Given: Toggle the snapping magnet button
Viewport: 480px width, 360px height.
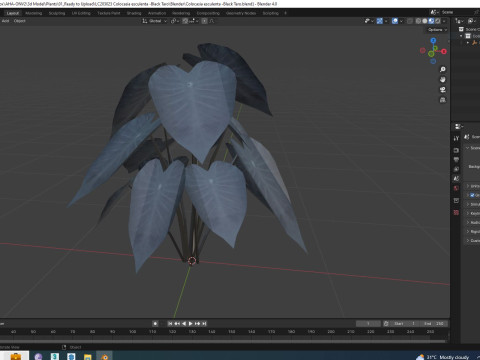Looking at the screenshot, I should pyautogui.click(x=185, y=21).
